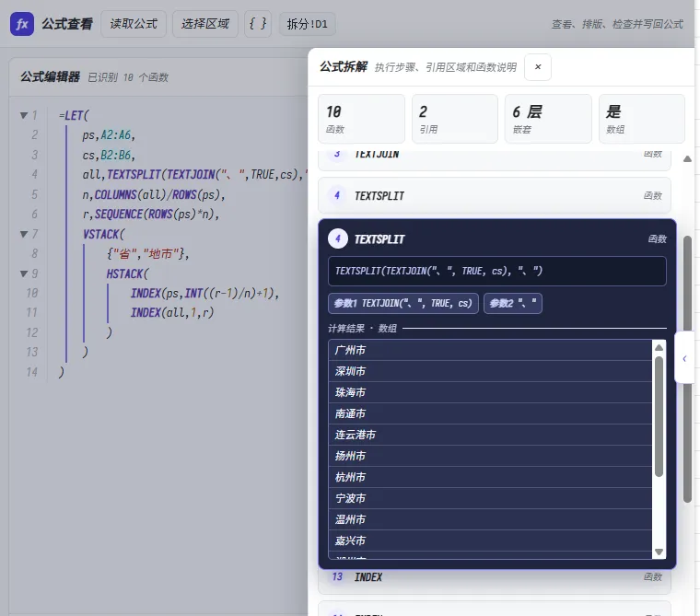The width and height of the screenshot is (700, 616).
Task: Select the step 3 TEXTJOIN row
Action: (x=495, y=160)
